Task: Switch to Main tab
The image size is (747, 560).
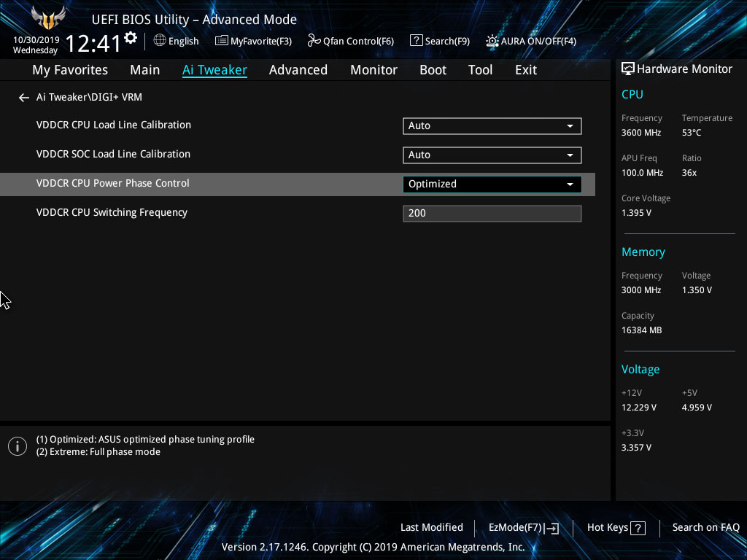Action: tap(145, 70)
